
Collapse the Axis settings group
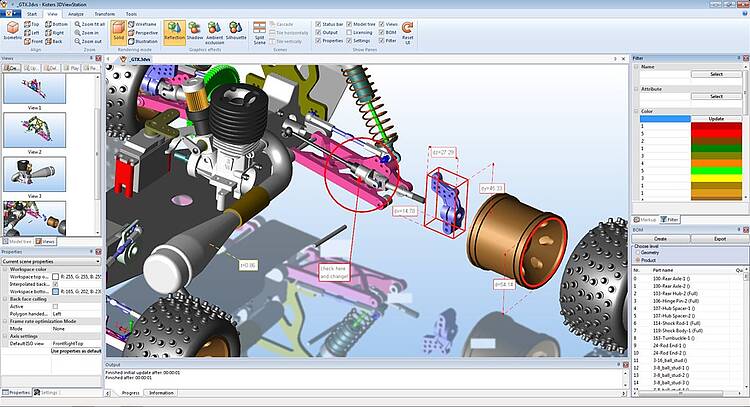[4, 335]
